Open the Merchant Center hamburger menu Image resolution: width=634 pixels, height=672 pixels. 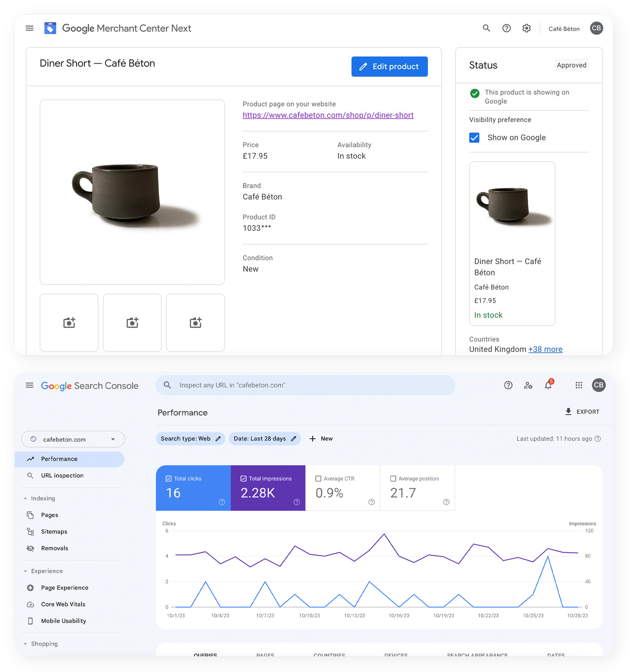(x=29, y=28)
